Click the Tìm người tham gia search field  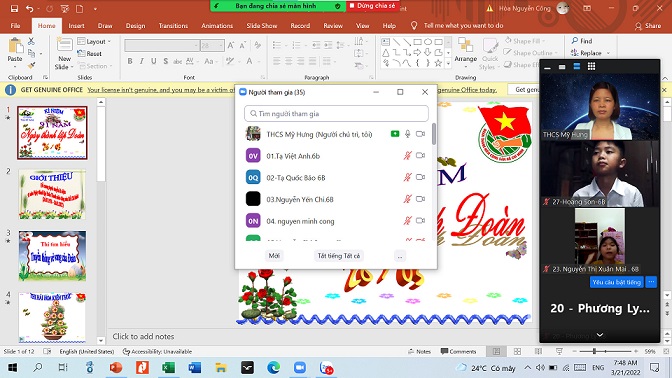pos(336,114)
